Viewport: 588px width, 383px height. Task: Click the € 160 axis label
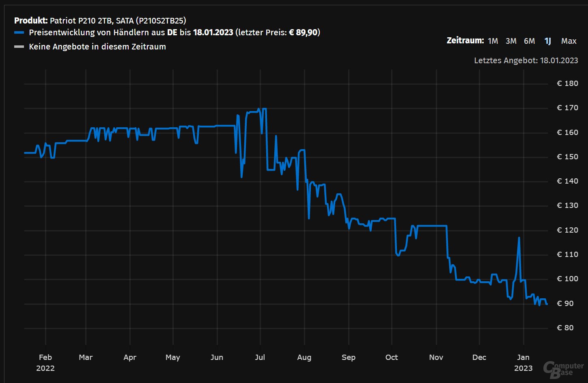pyautogui.click(x=567, y=133)
